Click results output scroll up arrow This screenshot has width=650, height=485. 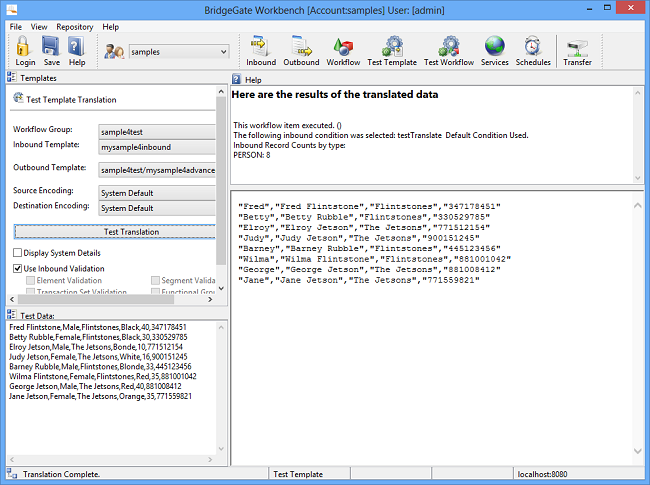point(638,205)
